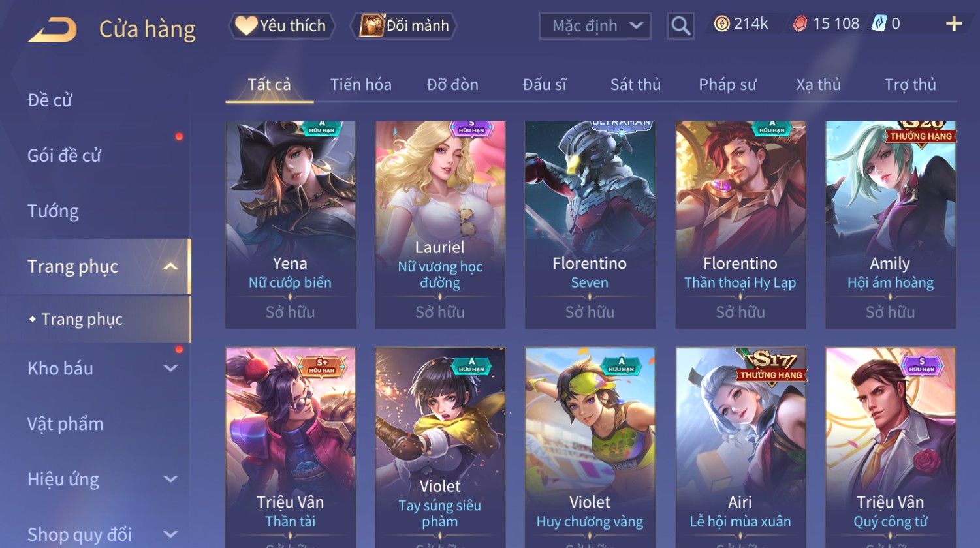
Task: Open the Mặc định sort dropdown
Action: point(595,26)
